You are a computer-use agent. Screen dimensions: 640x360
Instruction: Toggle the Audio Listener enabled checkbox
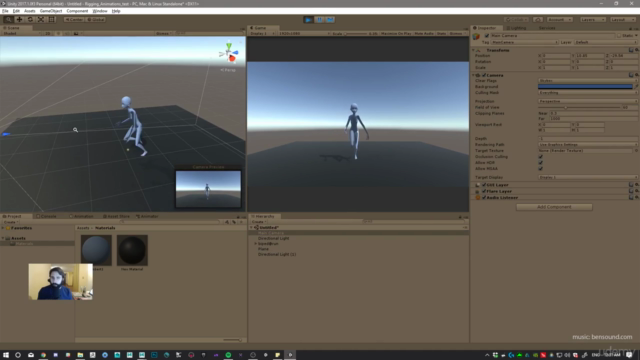point(484,198)
